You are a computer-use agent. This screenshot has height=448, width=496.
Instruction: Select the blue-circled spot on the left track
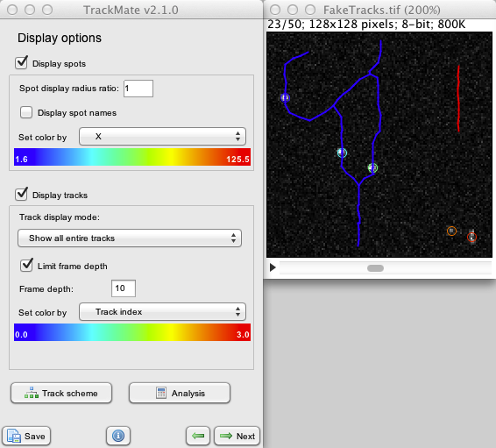pos(285,97)
